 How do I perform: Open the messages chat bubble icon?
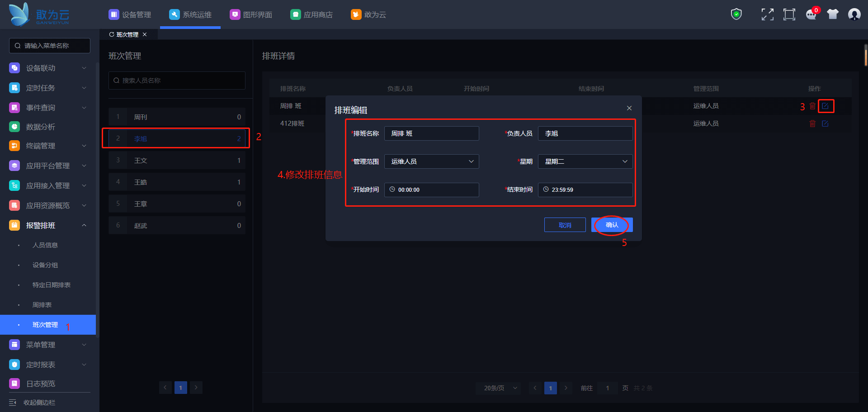(x=811, y=14)
